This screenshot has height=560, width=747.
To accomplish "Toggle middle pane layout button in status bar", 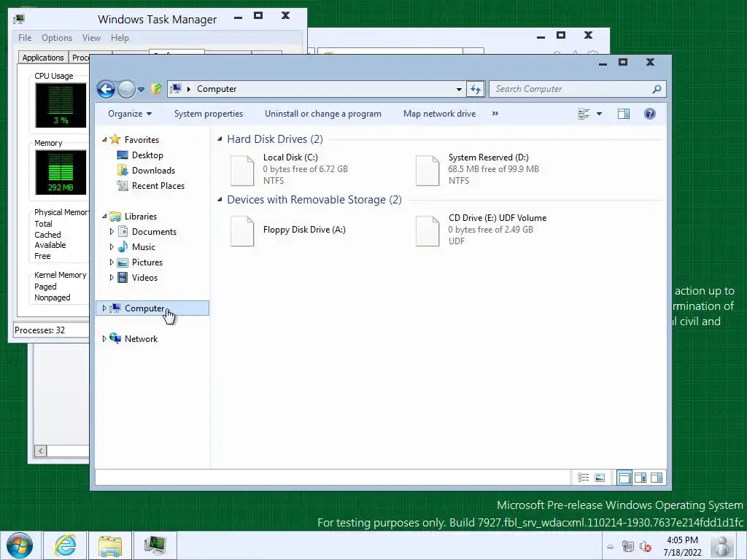I will coord(640,478).
